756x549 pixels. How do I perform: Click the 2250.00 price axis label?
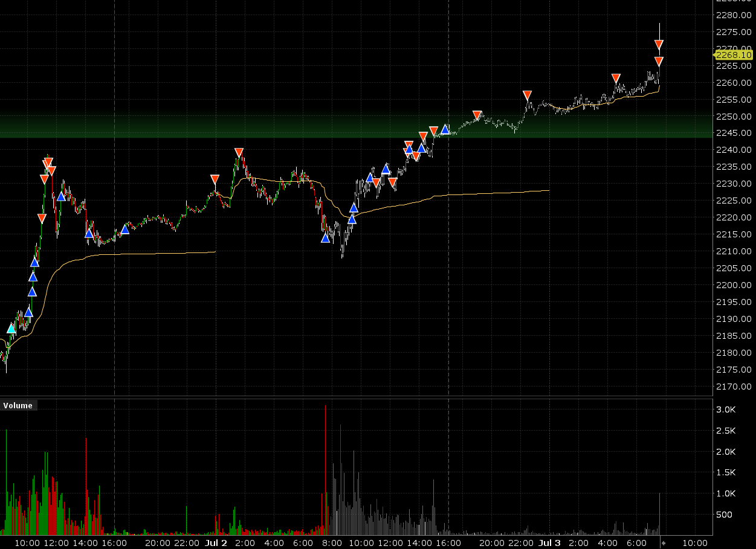tap(733, 116)
